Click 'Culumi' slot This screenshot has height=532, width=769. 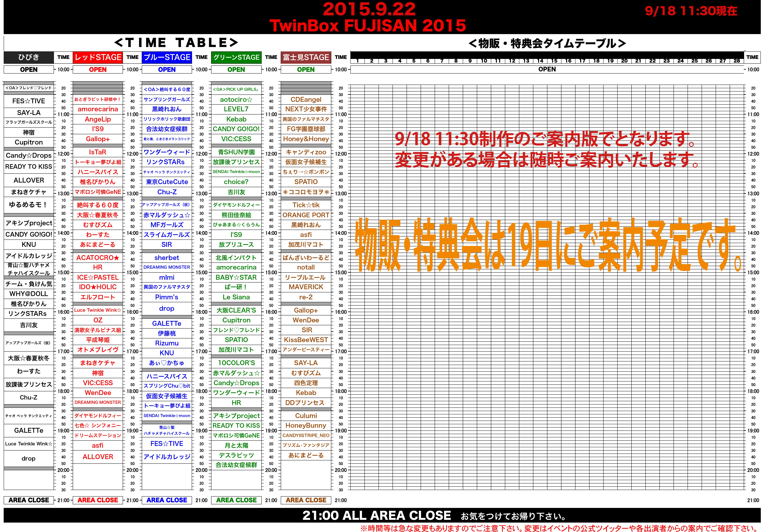click(306, 416)
